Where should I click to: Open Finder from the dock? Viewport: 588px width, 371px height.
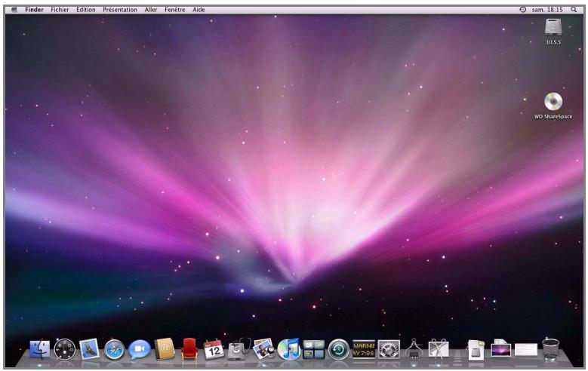(40, 349)
